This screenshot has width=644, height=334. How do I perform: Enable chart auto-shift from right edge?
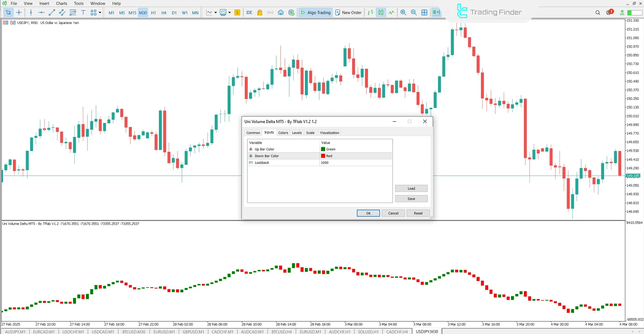point(436,12)
